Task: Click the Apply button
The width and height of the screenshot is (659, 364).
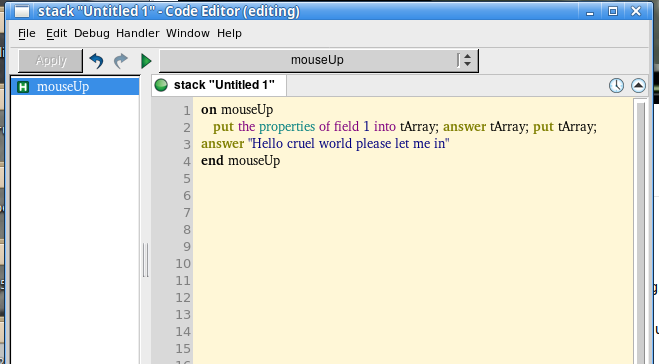Action: click(50, 61)
